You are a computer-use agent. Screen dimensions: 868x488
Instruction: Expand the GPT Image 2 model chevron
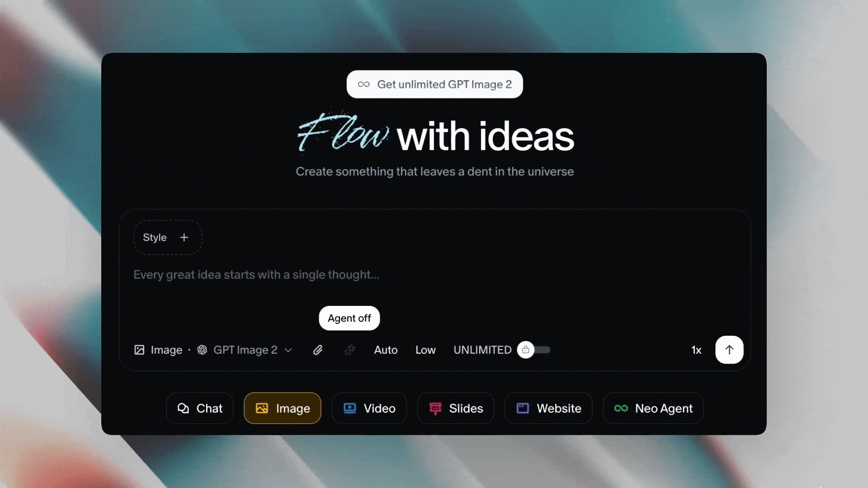pyautogui.click(x=288, y=350)
